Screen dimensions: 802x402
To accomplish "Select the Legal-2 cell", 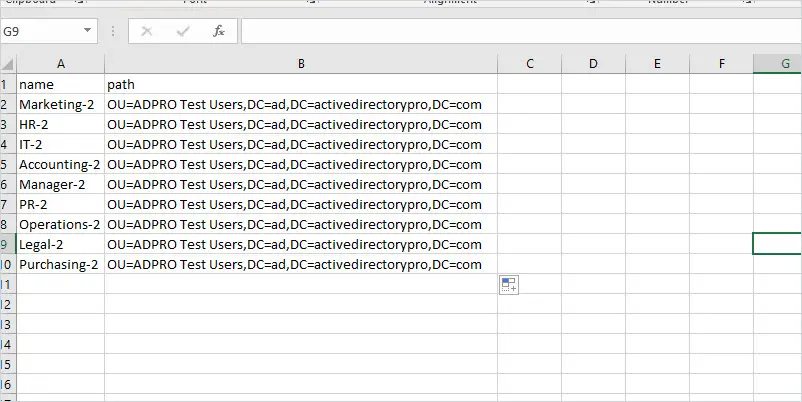I will coord(61,244).
